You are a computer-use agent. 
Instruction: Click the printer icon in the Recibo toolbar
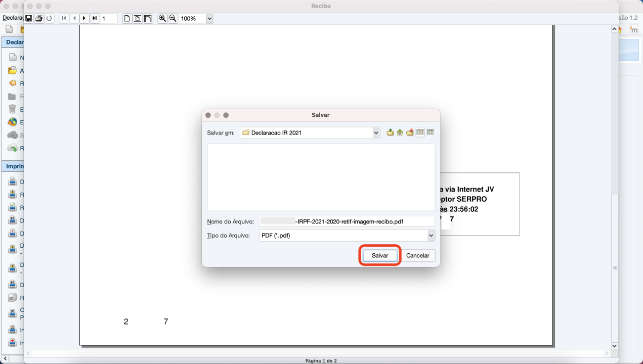point(39,18)
